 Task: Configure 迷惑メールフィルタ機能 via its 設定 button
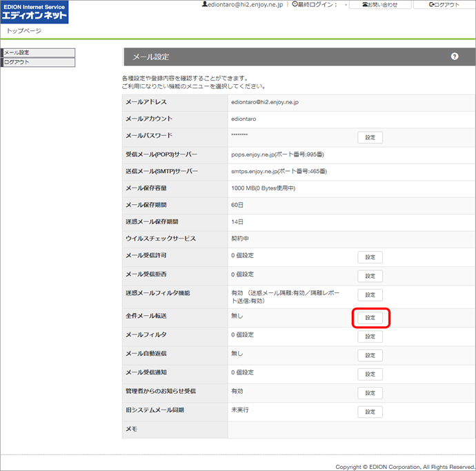(x=370, y=294)
